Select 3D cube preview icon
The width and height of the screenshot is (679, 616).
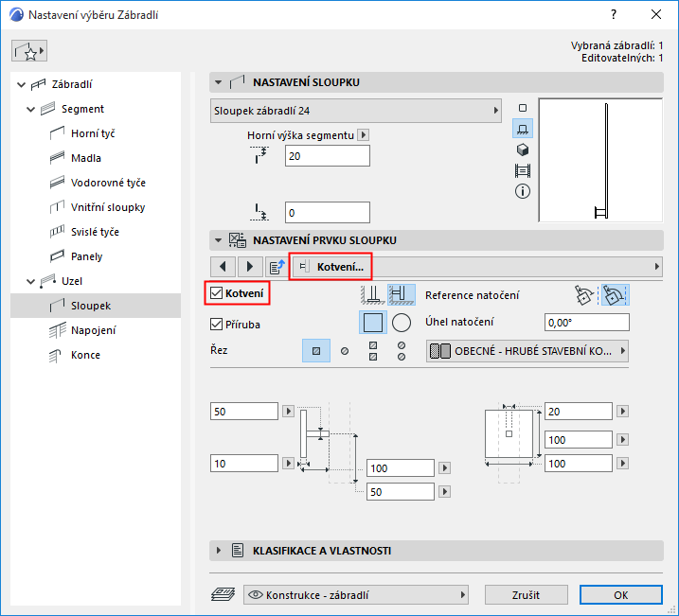click(523, 150)
